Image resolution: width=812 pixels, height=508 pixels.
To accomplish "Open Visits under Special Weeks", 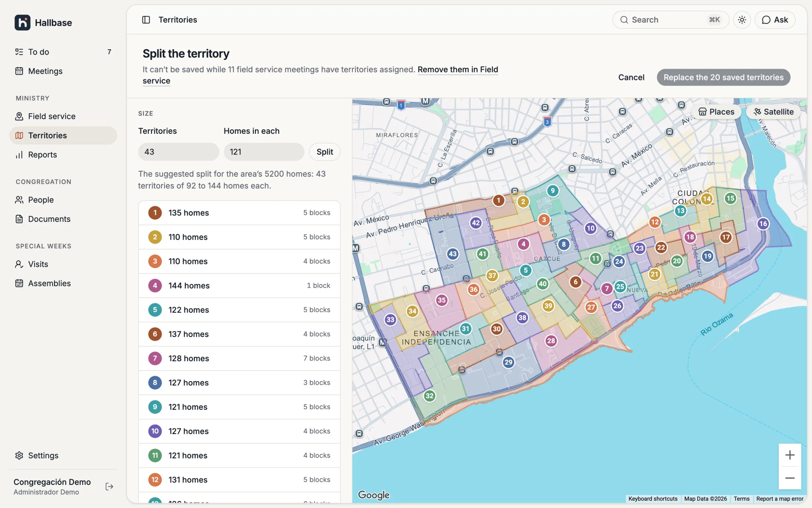I will [x=63, y=264].
